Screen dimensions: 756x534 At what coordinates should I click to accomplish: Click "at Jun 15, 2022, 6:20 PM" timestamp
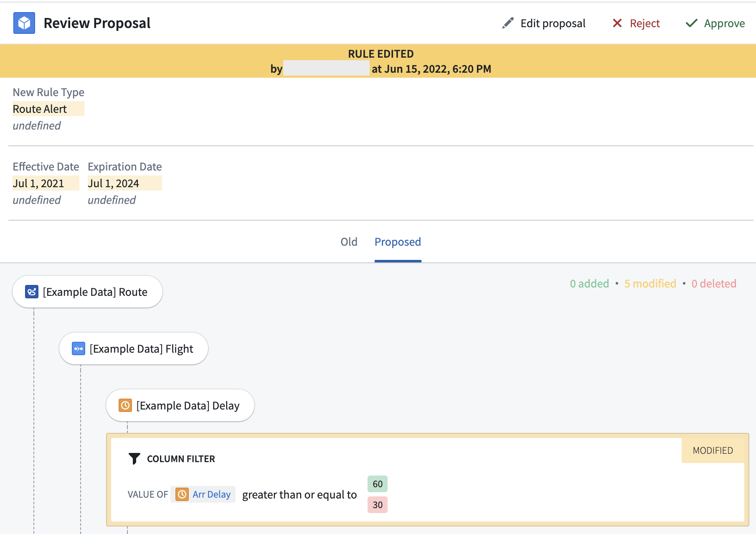tap(431, 69)
